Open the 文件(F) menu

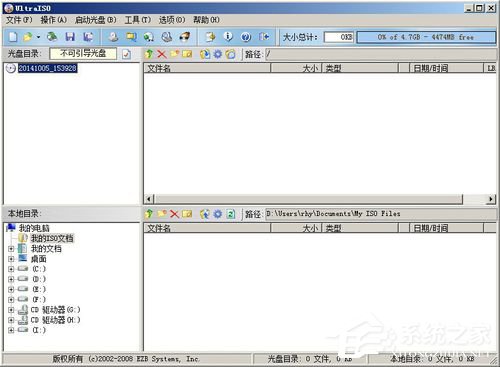[19, 20]
